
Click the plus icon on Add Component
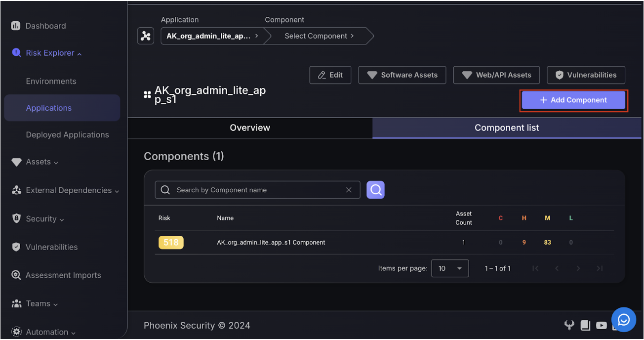point(543,100)
